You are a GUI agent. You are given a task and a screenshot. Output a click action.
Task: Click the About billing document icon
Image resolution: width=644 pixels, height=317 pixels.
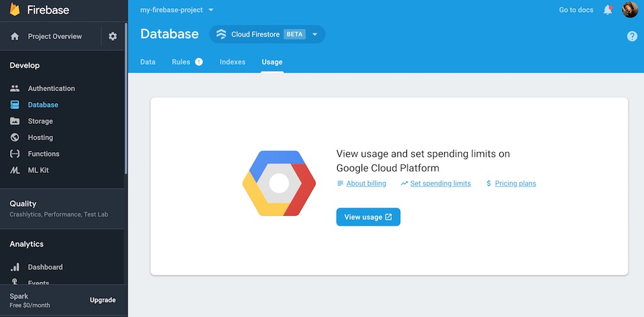pyautogui.click(x=340, y=184)
